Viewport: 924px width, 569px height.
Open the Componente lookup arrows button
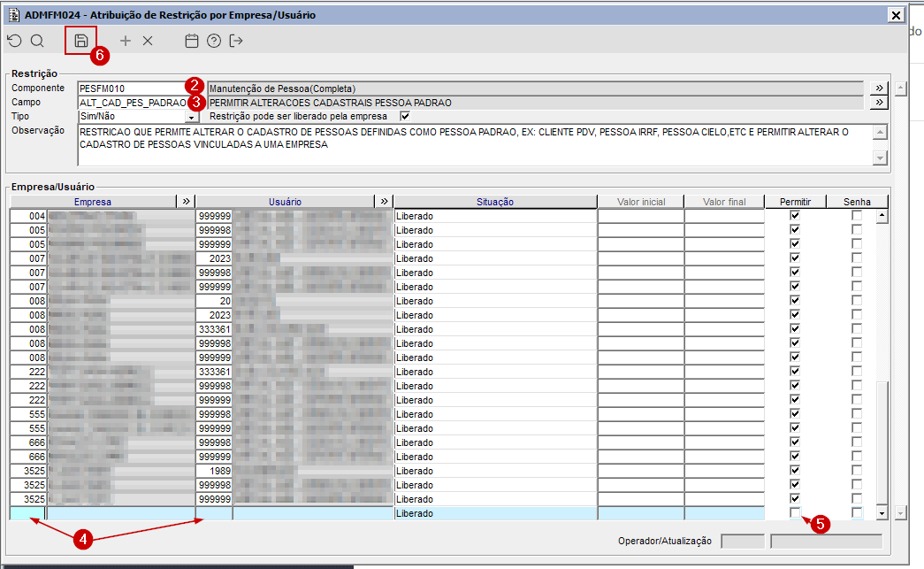(879, 88)
